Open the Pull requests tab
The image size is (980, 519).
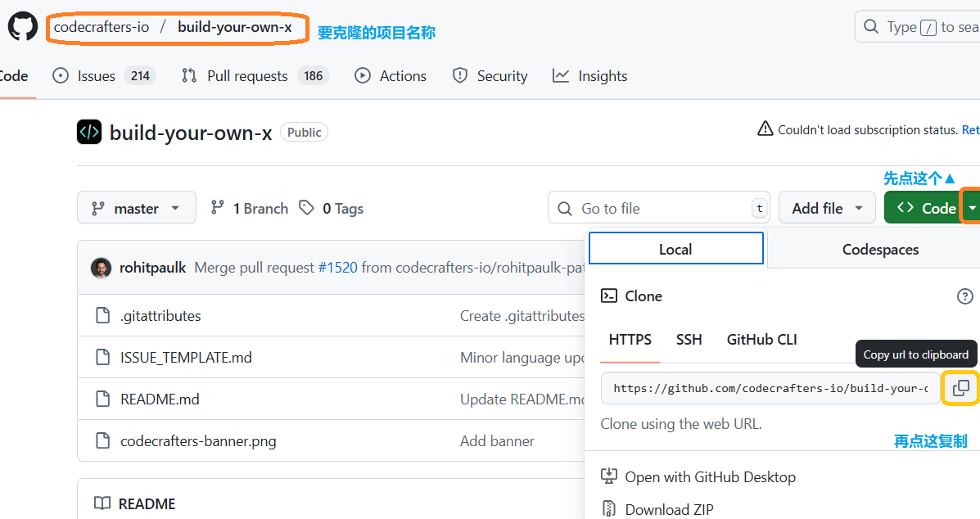(x=255, y=76)
